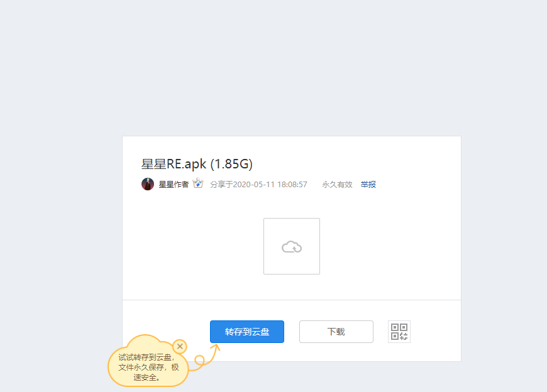This screenshot has width=547, height=392.
Task: Click the tip text 试试转存到云盘
Action: pos(145,357)
